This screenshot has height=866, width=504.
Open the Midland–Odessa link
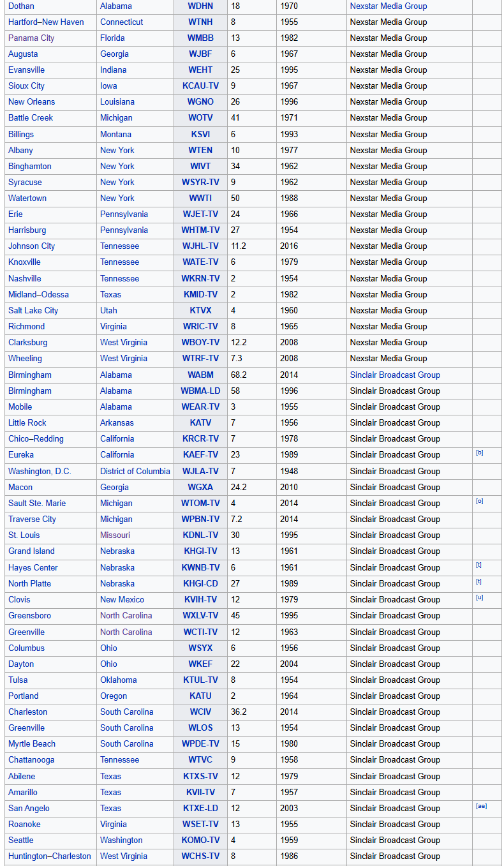pyautogui.click(x=38, y=294)
